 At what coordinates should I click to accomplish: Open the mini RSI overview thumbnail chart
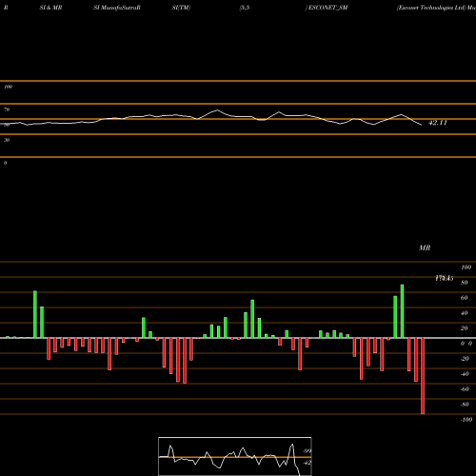click(235, 456)
